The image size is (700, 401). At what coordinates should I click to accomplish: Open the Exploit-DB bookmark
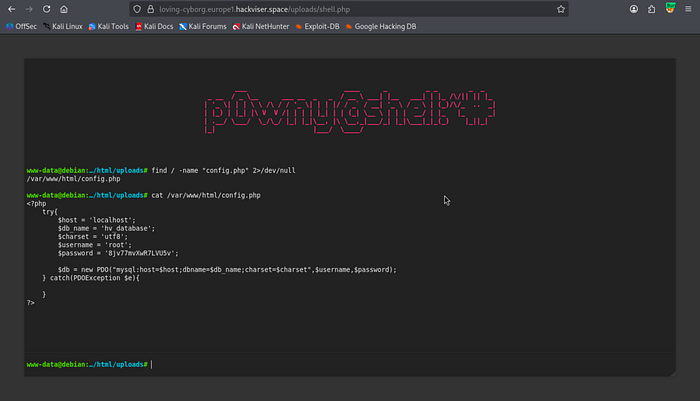click(x=317, y=26)
